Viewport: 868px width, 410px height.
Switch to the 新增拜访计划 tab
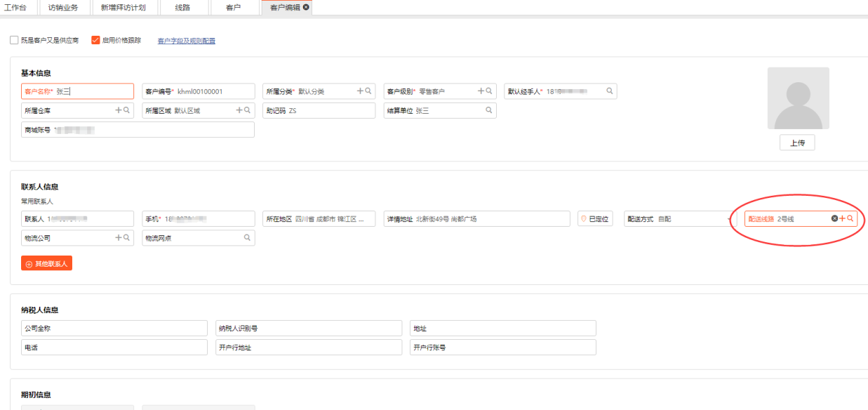[123, 8]
